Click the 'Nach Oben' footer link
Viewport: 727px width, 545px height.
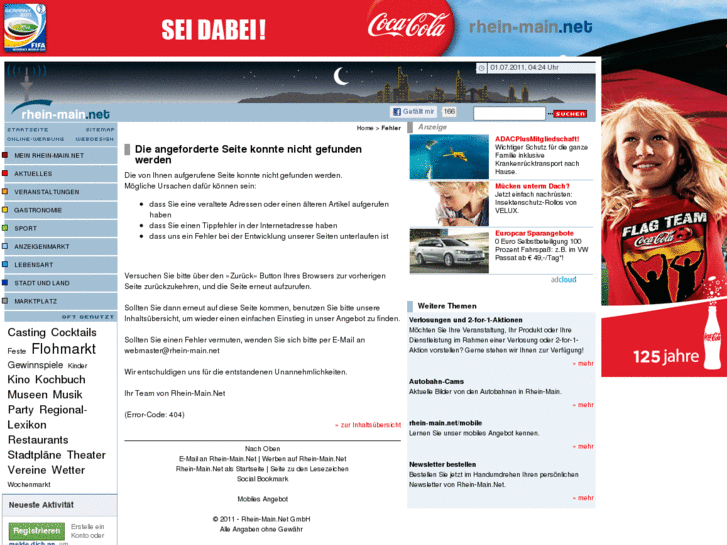262,449
